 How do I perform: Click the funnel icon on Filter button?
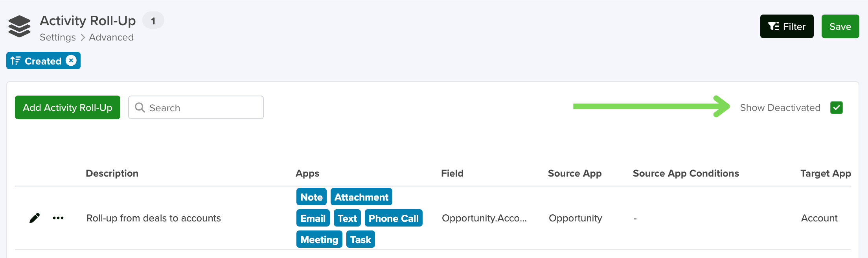[774, 26]
